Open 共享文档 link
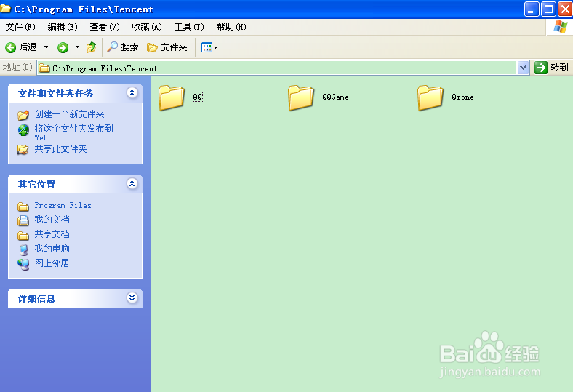Viewport: 573px width, 392px height. (x=52, y=234)
